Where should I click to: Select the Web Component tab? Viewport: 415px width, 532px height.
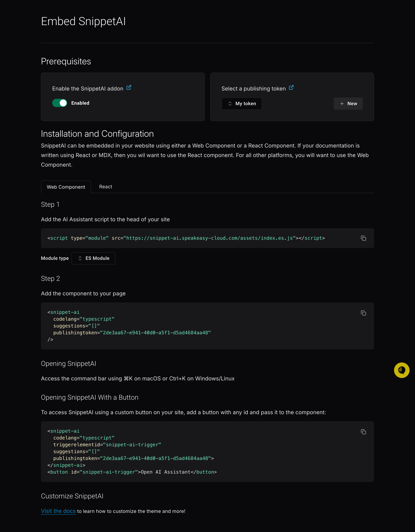point(66,187)
